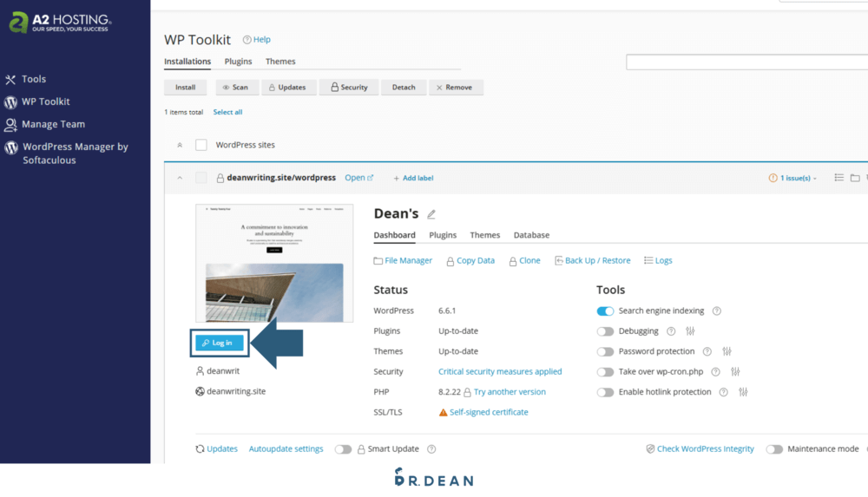Select the Dashboard tab

click(x=394, y=235)
